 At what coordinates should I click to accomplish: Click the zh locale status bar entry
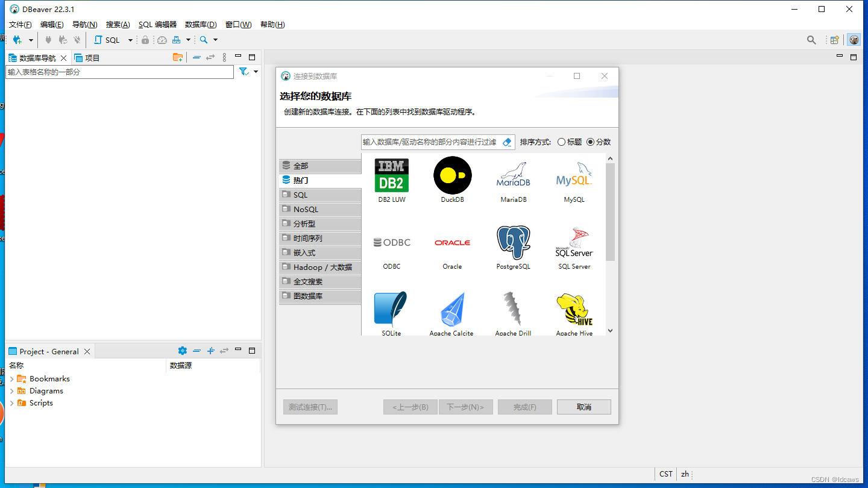[x=685, y=474]
